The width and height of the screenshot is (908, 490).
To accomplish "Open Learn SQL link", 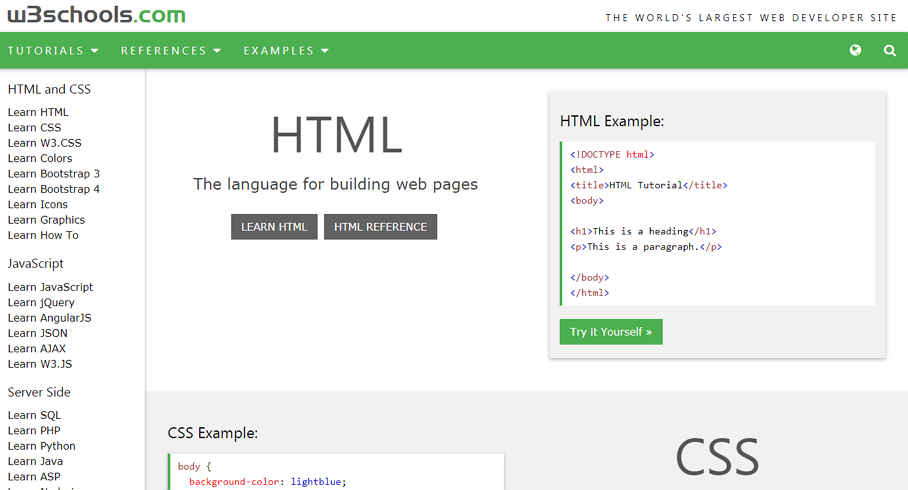I will (34, 415).
